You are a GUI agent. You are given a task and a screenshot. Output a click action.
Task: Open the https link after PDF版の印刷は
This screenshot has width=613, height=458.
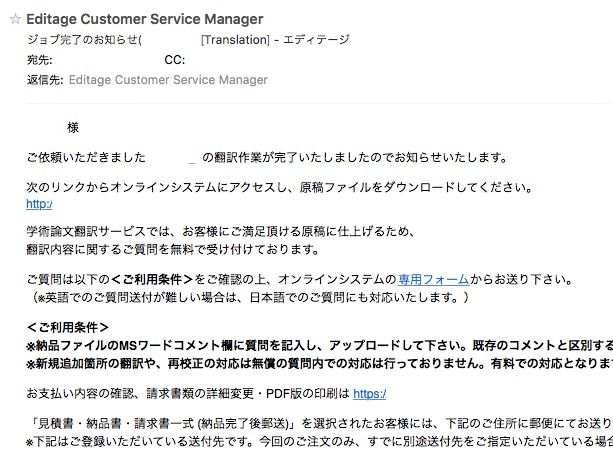(369, 394)
